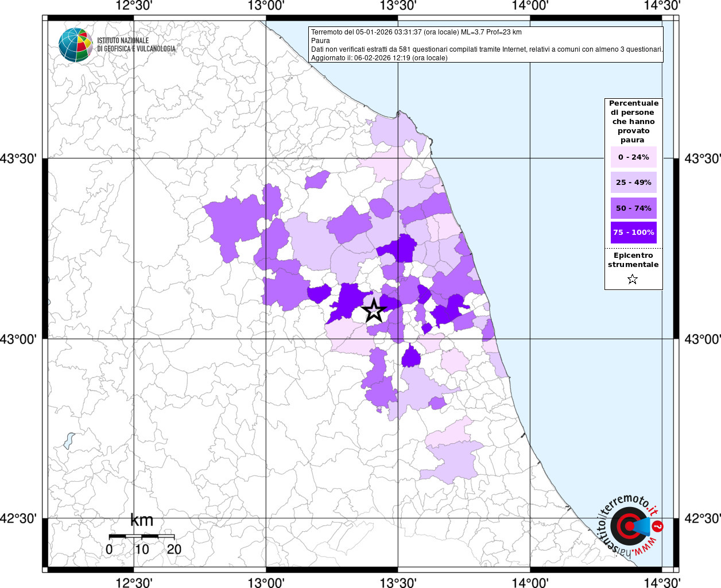Screen dimensions: 721x588
Task: Select the 25 - 49% legend swatch
Action: [633, 183]
